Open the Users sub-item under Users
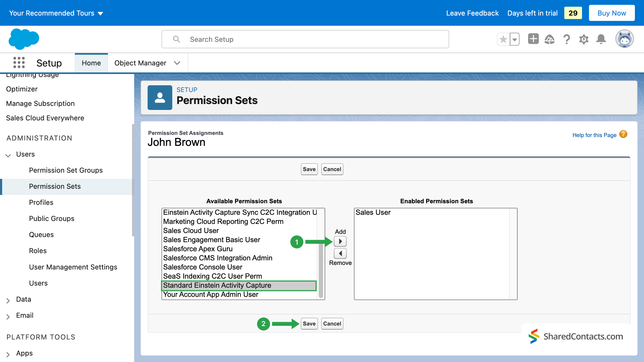This screenshot has height=362, width=644. click(x=38, y=283)
